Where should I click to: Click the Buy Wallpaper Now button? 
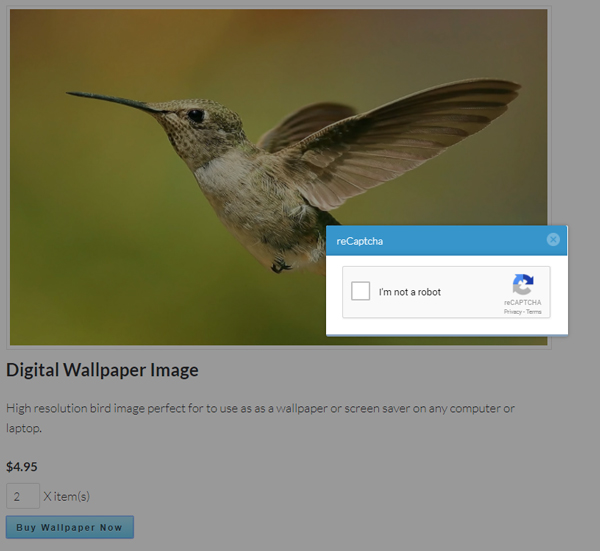70,527
